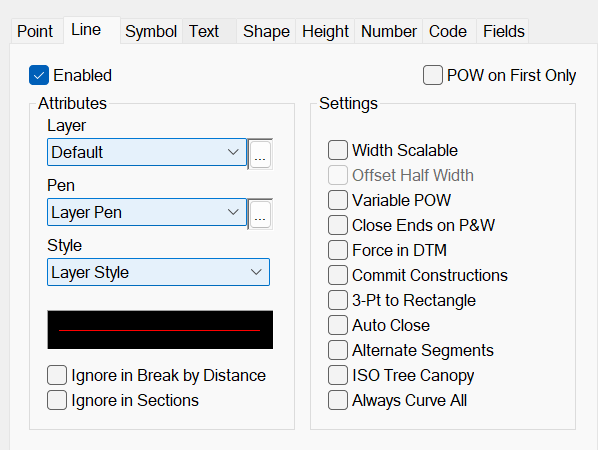This screenshot has width=598, height=450.
Task: Open the Pen browse ellipsis button
Action: 260,214
